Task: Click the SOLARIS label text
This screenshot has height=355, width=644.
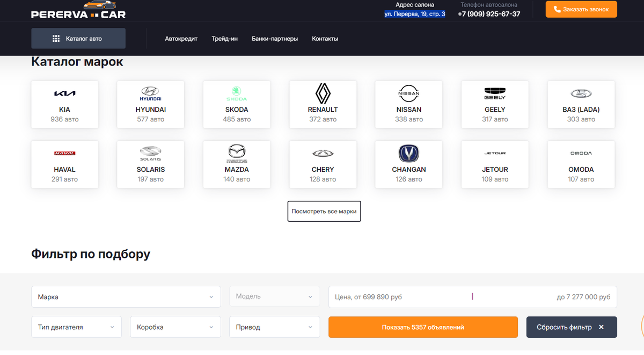Action: coord(151,169)
